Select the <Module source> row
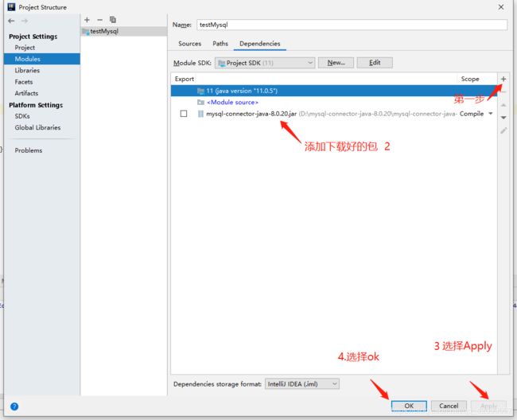The width and height of the screenshot is (517, 420). (x=334, y=102)
